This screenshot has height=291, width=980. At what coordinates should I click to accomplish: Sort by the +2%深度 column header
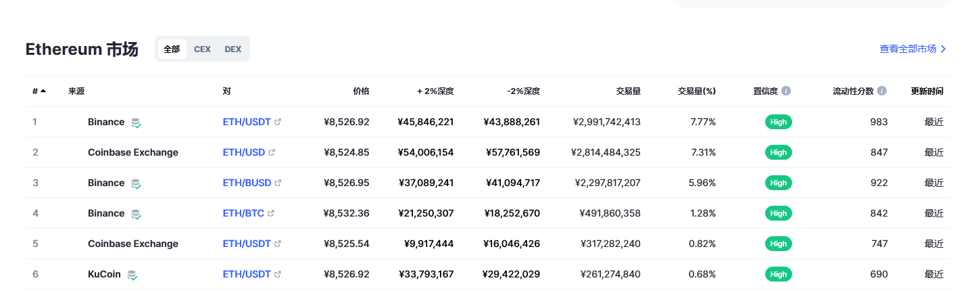click(x=435, y=91)
